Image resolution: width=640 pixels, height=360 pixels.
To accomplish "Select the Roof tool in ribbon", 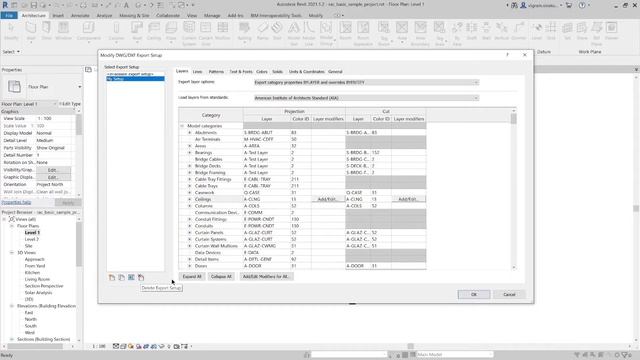I will [137, 31].
